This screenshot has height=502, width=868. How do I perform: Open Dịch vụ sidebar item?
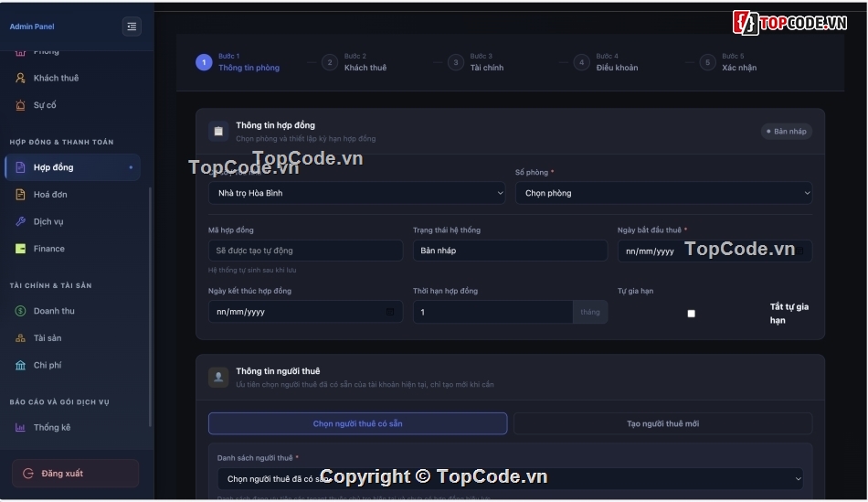click(72, 221)
